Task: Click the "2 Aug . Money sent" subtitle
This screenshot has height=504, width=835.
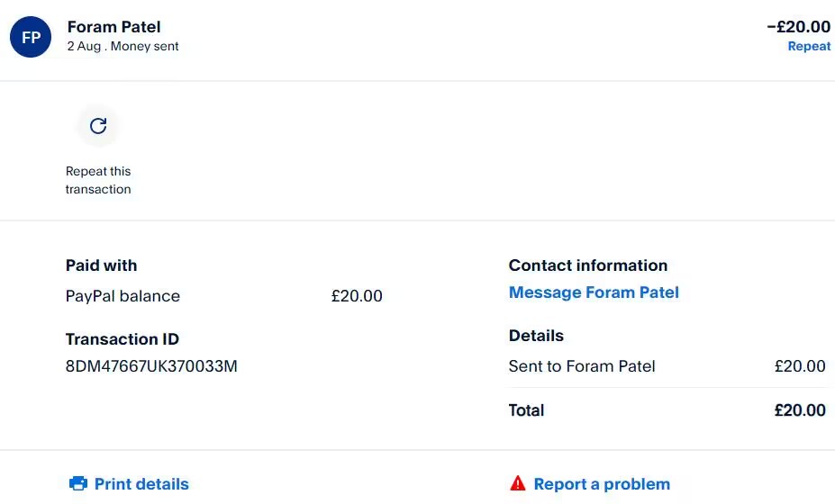Action: click(123, 47)
